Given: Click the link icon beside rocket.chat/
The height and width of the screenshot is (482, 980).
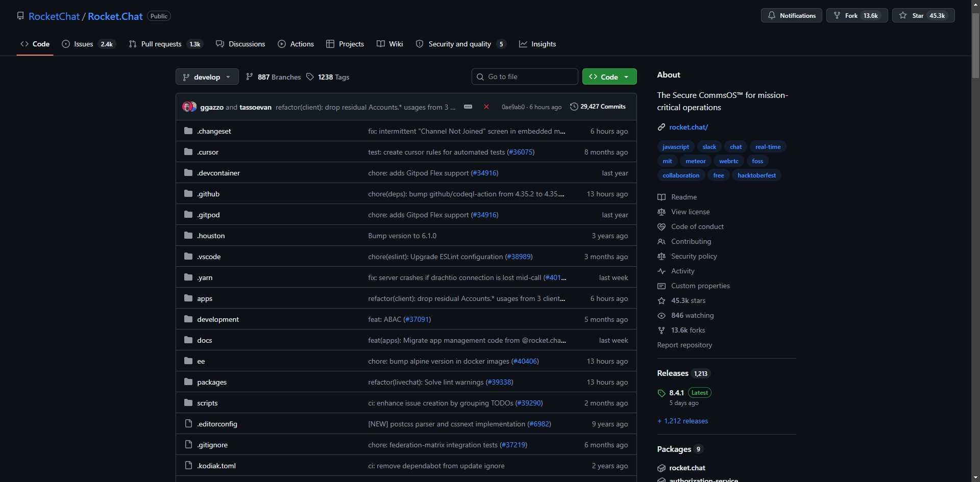Looking at the screenshot, I should click(661, 127).
